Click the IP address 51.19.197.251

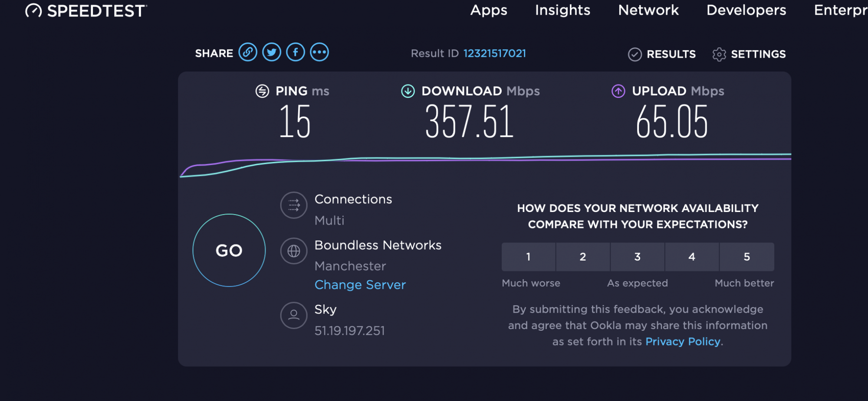(350, 331)
